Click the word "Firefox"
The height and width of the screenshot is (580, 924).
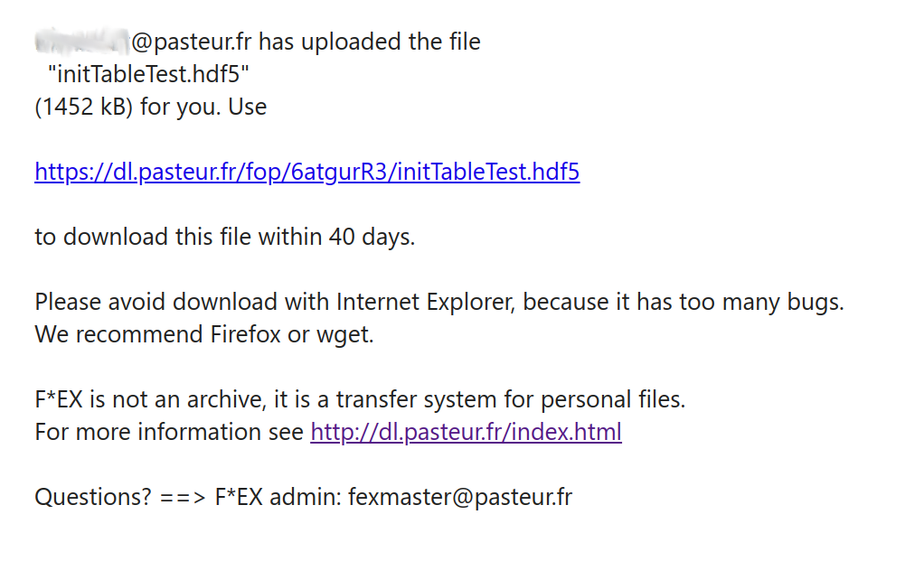point(246,334)
